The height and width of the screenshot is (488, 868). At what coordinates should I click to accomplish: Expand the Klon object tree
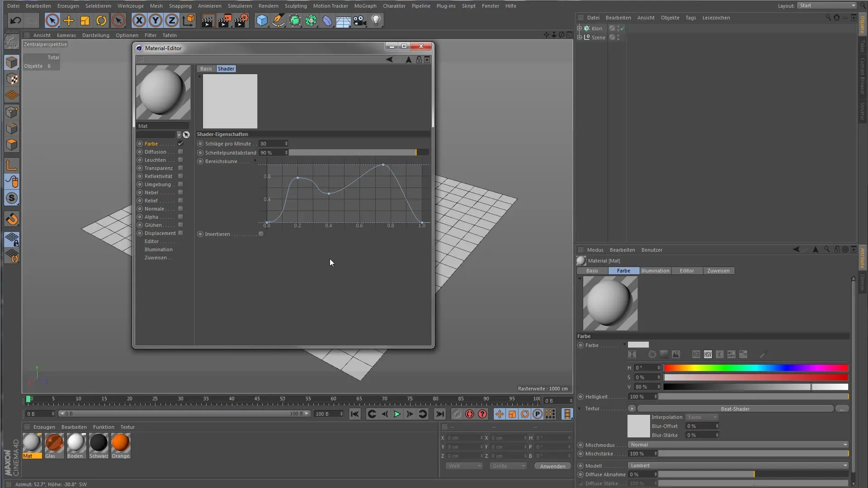point(580,28)
